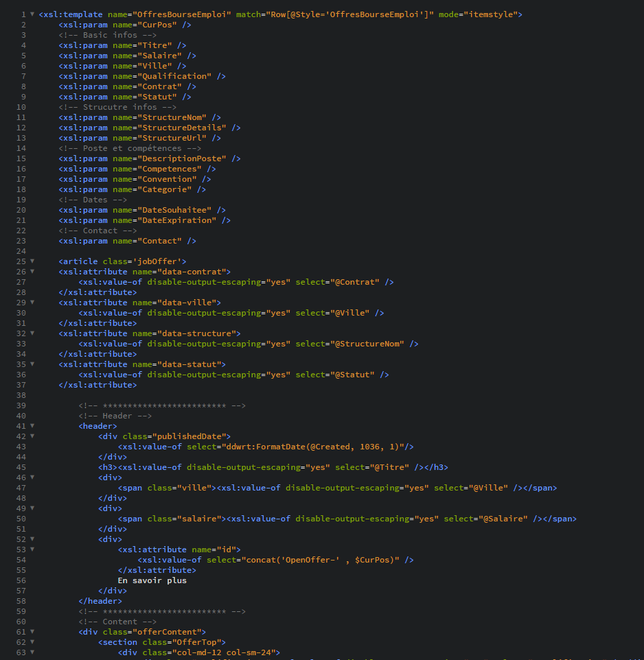644x660 pixels.
Task: Click line number 38 in gutter
Action: (x=21, y=395)
